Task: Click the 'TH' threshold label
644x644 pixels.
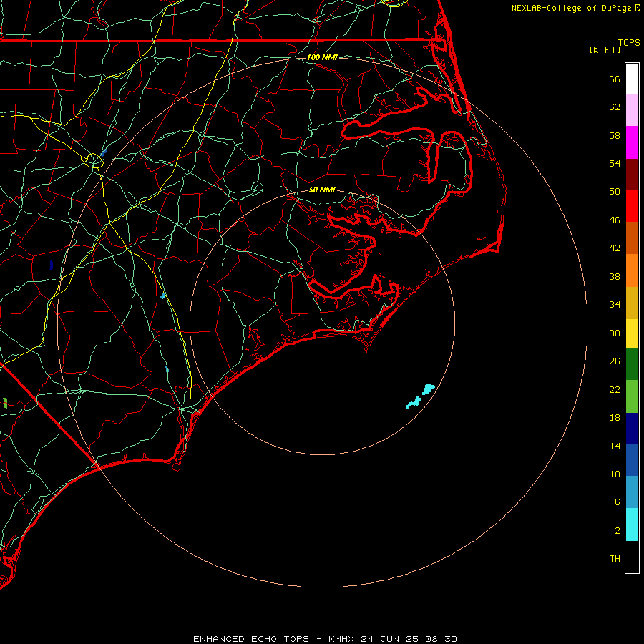Action: coord(615,559)
